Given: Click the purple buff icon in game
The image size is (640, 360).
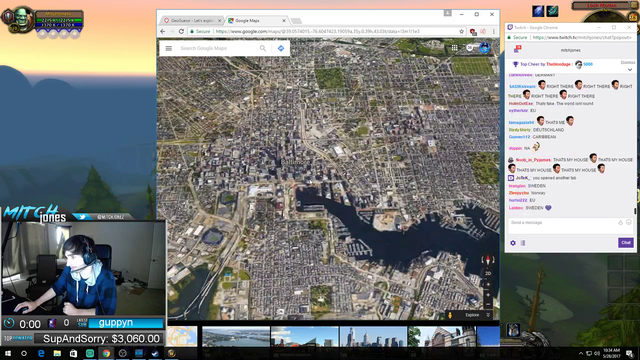Looking at the screenshot, I should click(x=538, y=11).
